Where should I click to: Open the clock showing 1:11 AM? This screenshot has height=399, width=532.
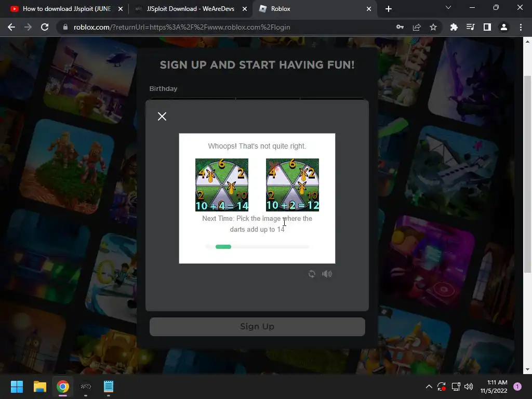click(494, 387)
